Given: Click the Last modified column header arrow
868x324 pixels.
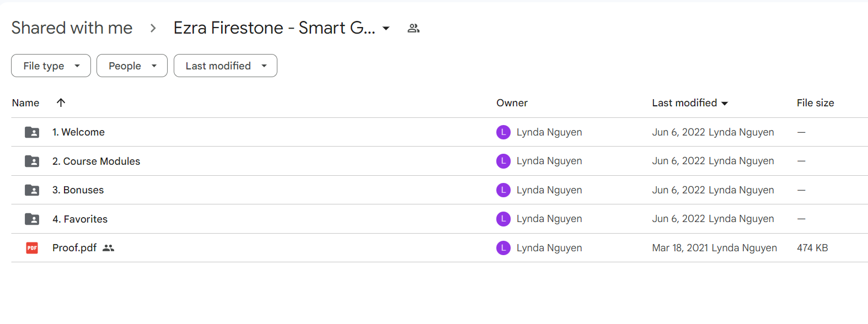Looking at the screenshot, I should click(x=725, y=103).
